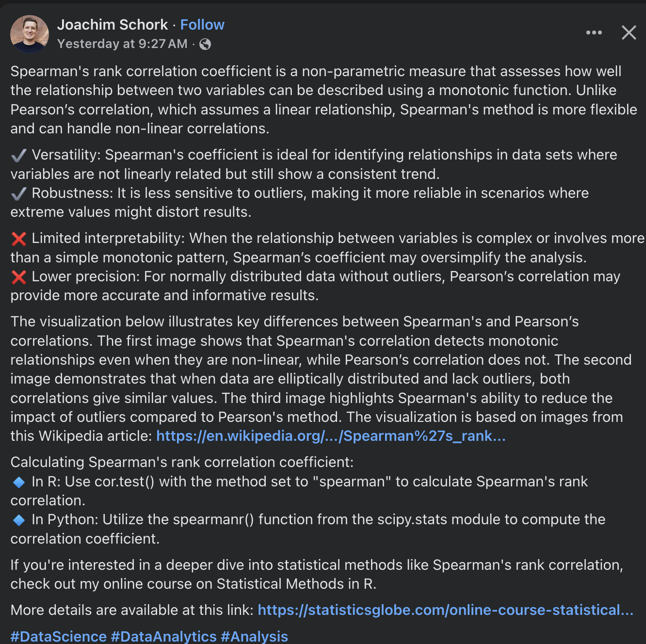Select the #DataAnalytics hashtag

pyautogui.click(x=164, y=636)
